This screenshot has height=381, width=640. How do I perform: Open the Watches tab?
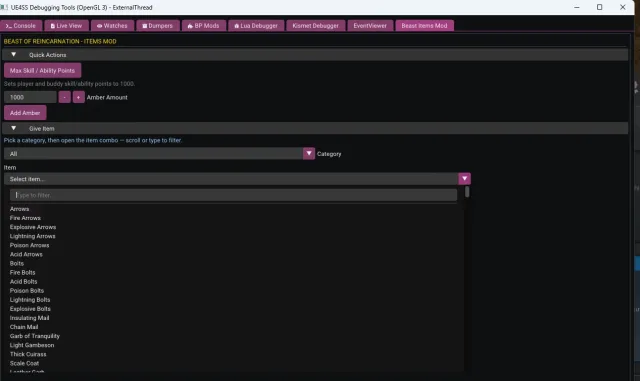click(x=113, y=26)
